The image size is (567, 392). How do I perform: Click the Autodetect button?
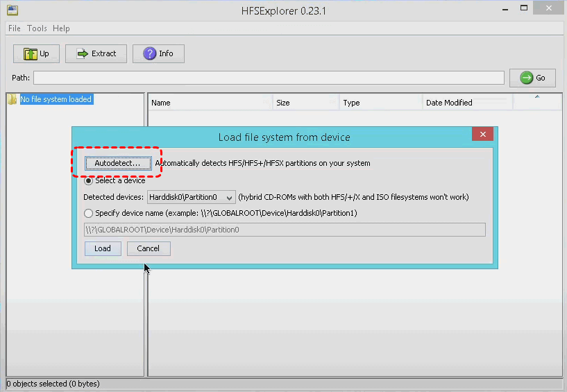(117, 163)
